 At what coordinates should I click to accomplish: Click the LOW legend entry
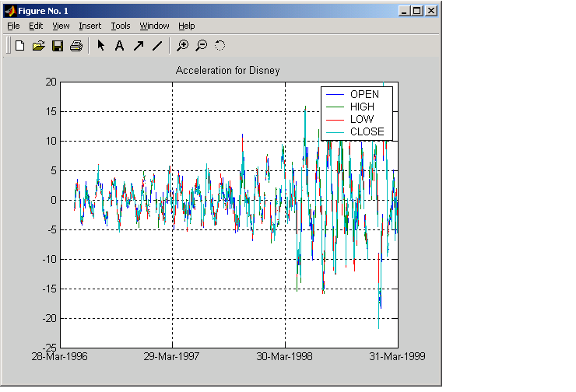pyautogui.click(x=362, y=119)
